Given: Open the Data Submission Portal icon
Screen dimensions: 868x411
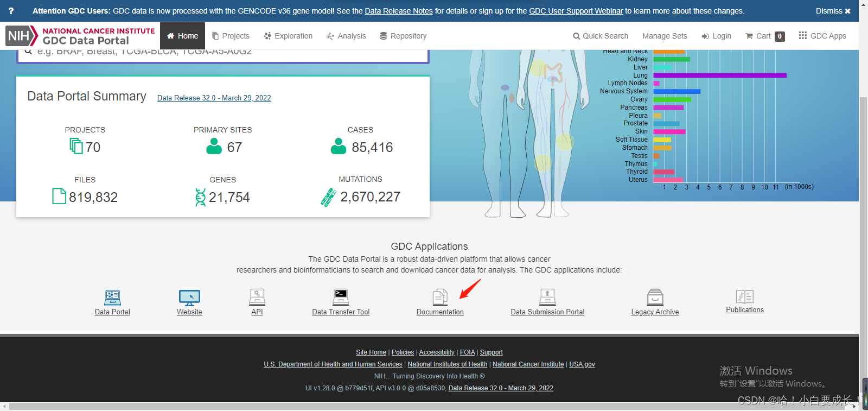Looking at the screenshot, I should tap(547, 297).
